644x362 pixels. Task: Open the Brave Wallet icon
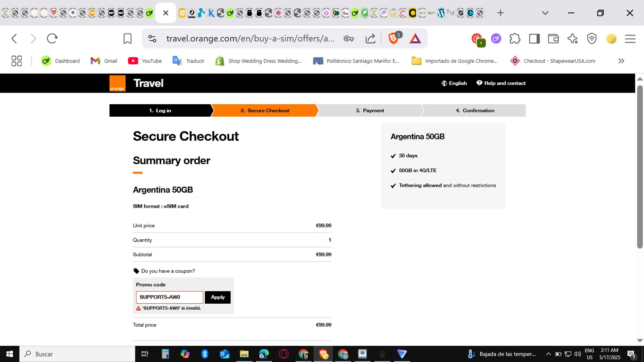(x=553, y=39)
